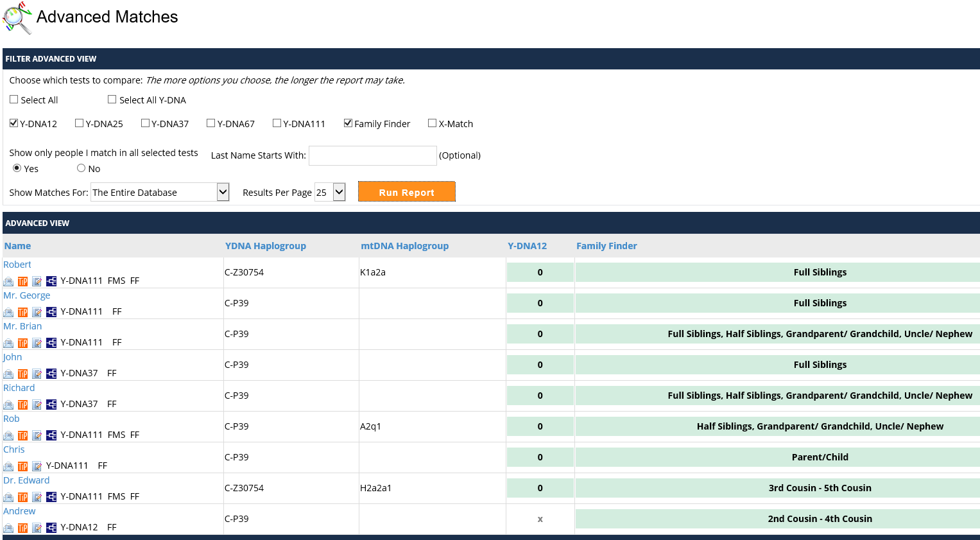Click the envelope icon under Dr. Edward
The height and width of the screenshot is (540, 980).
[8, 496]
